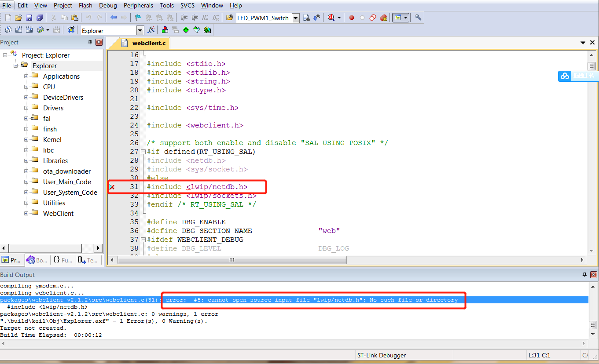
Task: Insert a breakpoint with the red dot
Action: [352, 18]
